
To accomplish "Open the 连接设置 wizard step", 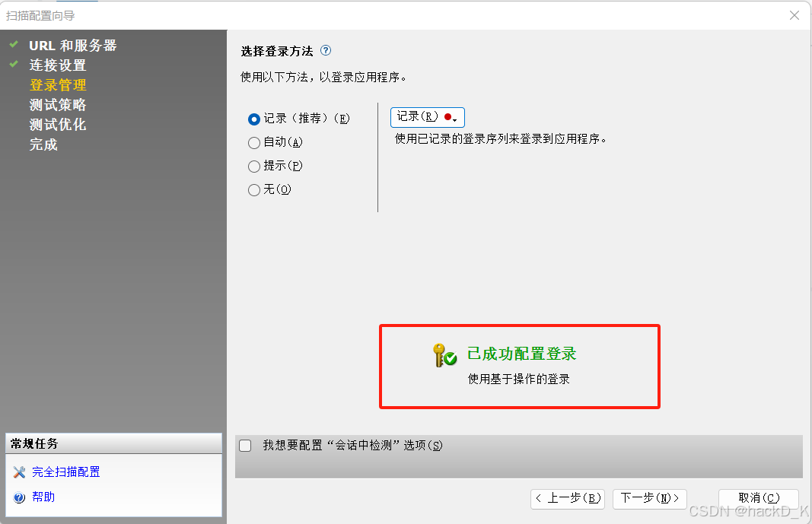I will tap(58, 65).
